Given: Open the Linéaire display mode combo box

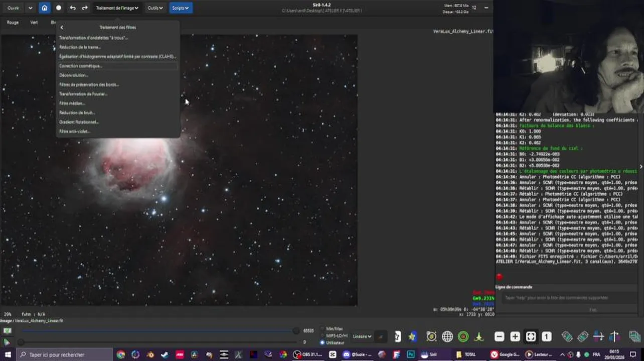Looking at the screenshot, I should 362,336.
